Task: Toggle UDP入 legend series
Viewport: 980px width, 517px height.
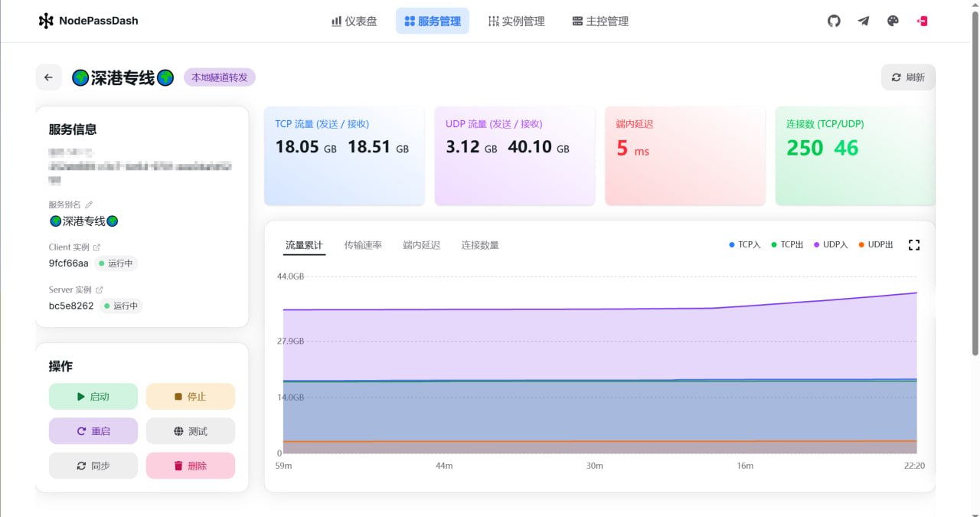Action: (x=831, y=245)
